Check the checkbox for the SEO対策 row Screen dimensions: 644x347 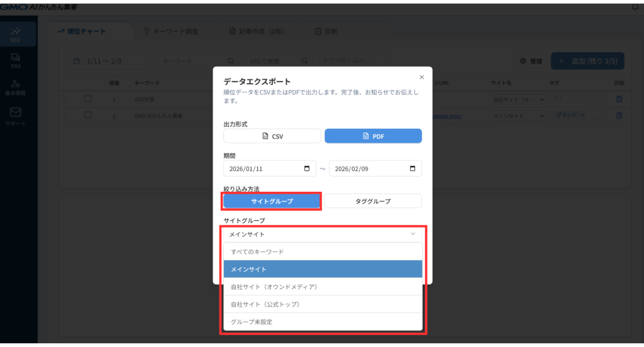coord(88,99)
